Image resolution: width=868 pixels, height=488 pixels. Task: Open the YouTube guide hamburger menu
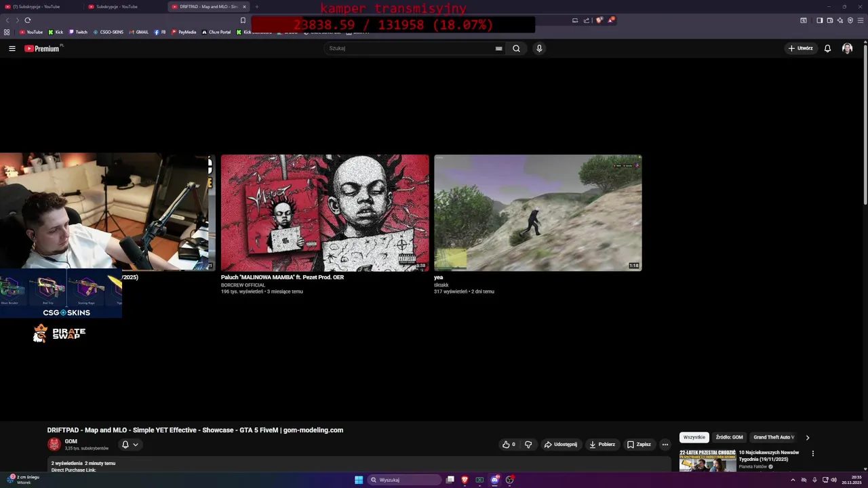click(12, 48)
